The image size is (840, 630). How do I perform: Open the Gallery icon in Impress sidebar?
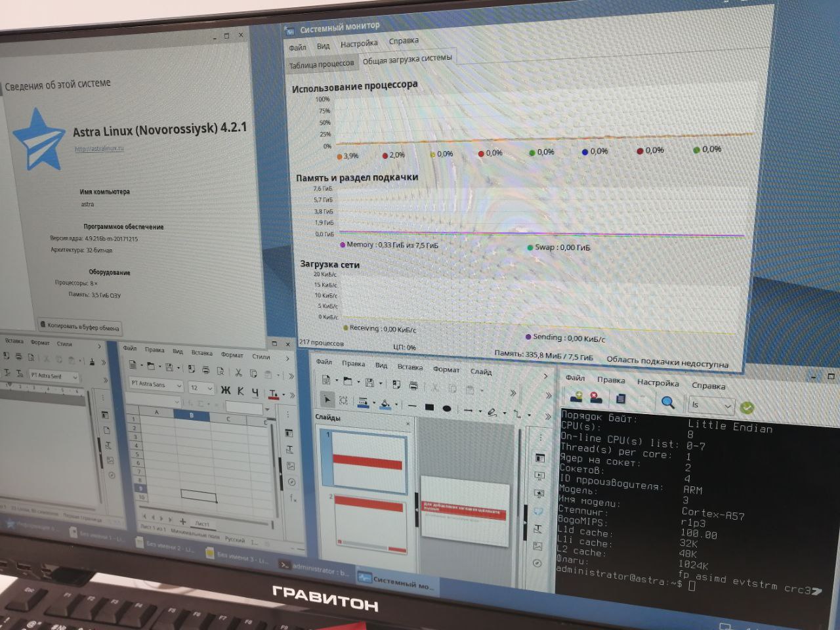tap(538, 546)
